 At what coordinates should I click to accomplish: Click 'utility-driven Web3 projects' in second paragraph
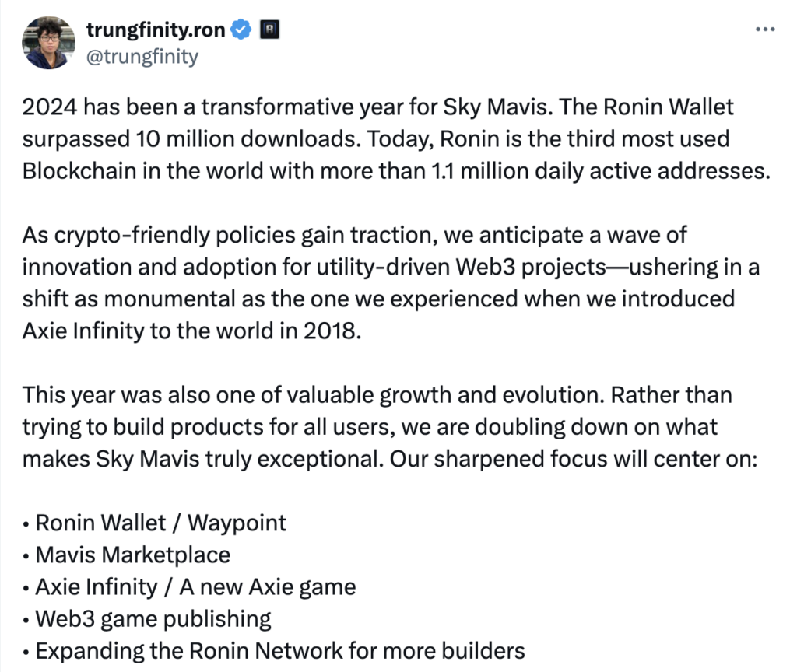tap(461, 267)
